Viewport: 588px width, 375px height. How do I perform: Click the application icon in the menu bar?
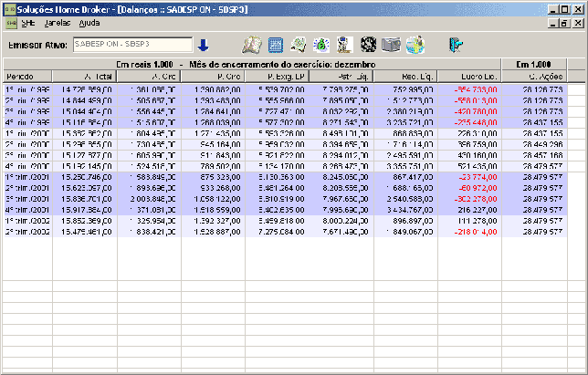(11, 23)
